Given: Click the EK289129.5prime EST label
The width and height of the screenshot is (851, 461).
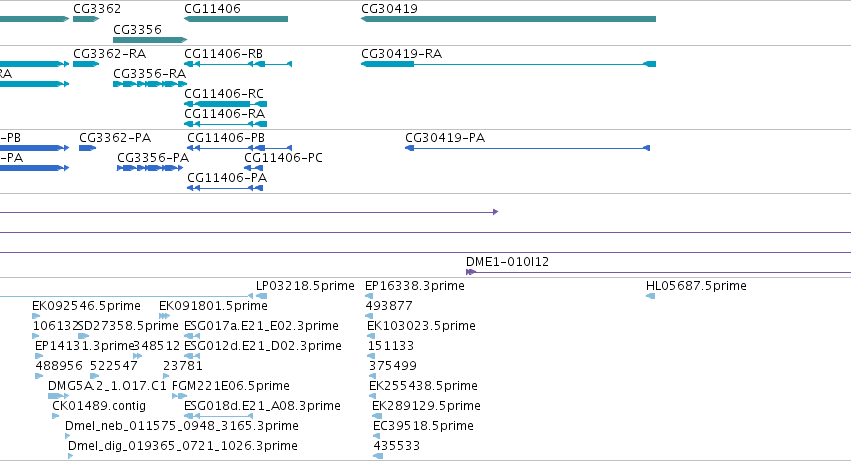Looking at the screenshot, I should [427, 406].
